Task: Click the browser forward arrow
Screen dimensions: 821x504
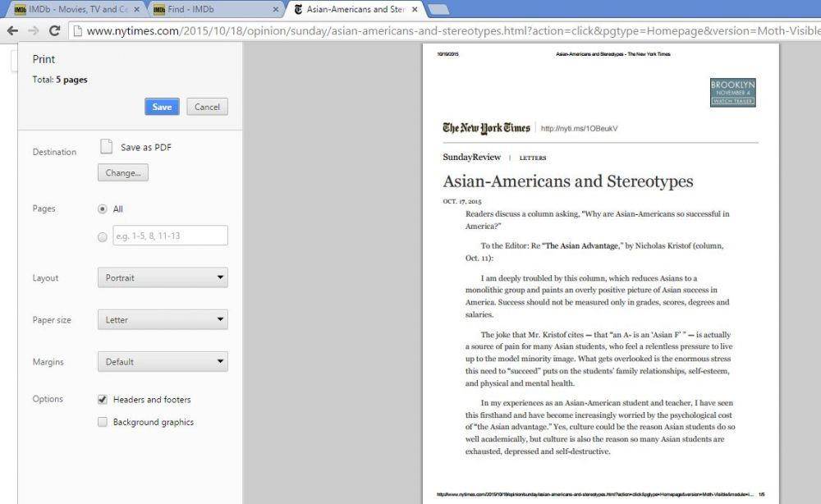Action: click(x=34, y=31)
